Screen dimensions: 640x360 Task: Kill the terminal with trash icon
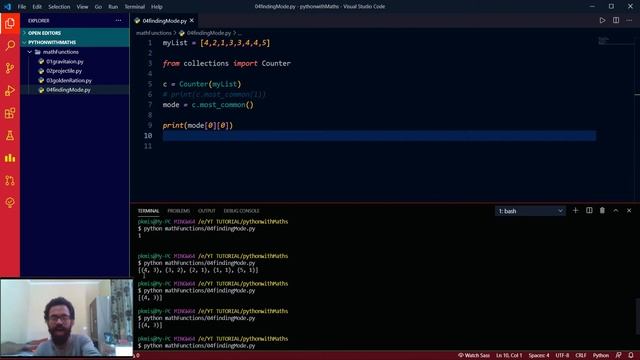tap(602, 211)
